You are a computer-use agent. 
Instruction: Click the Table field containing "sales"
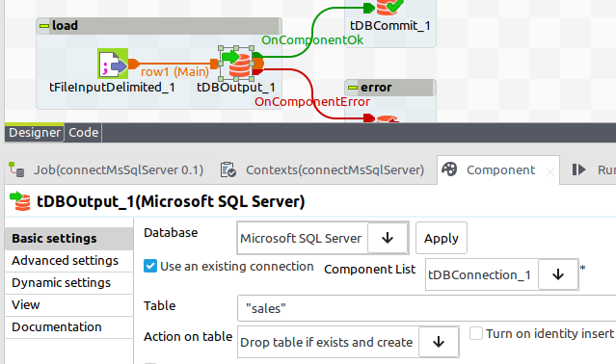[427, 309]
